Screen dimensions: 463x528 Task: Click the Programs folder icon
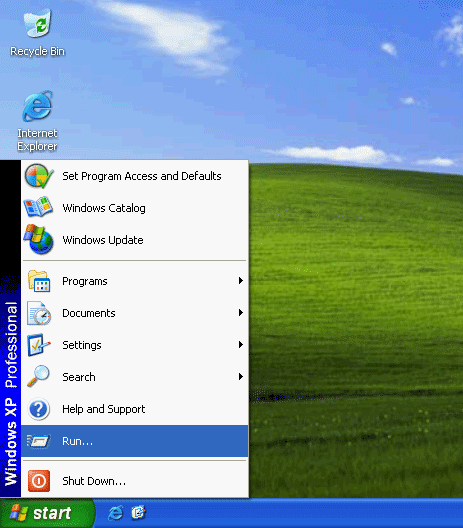[39, 281]
